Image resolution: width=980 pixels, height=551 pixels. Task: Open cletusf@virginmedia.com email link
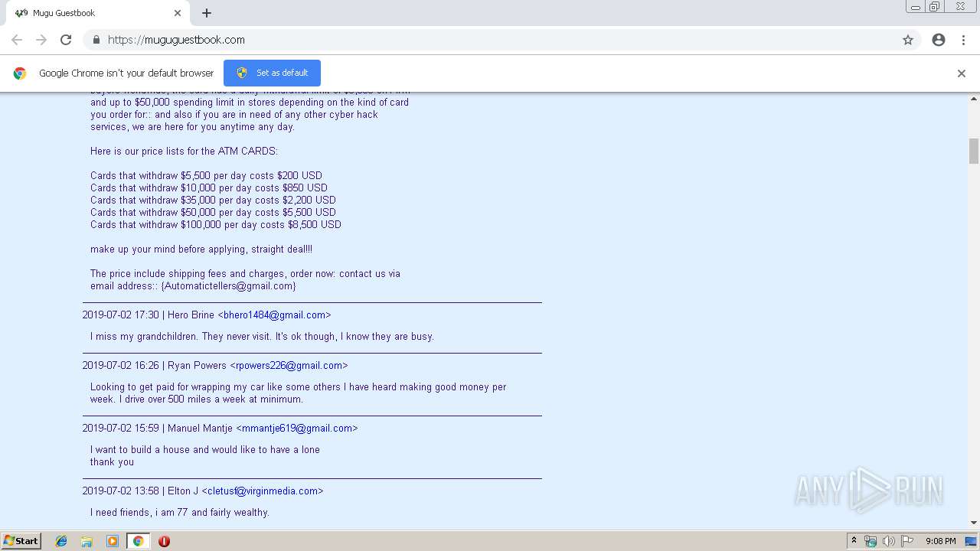click(263, 491)
